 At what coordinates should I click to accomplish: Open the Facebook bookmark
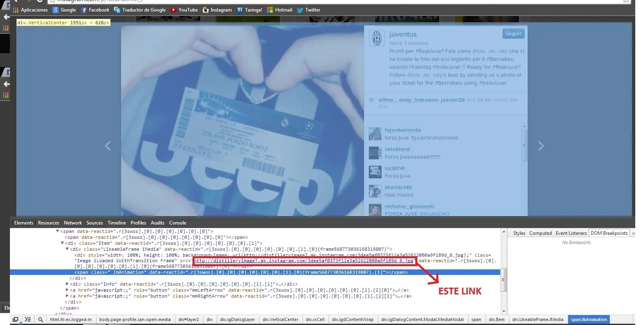[95, 10]
